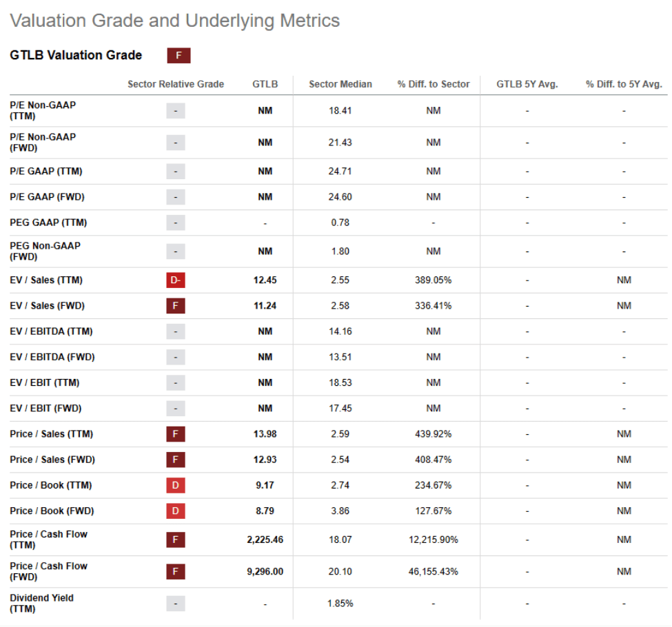Click the 2,225.46 Price / Cash Flow value
The height and width of the screenshot is (627, 672).
tap(265, 540)
